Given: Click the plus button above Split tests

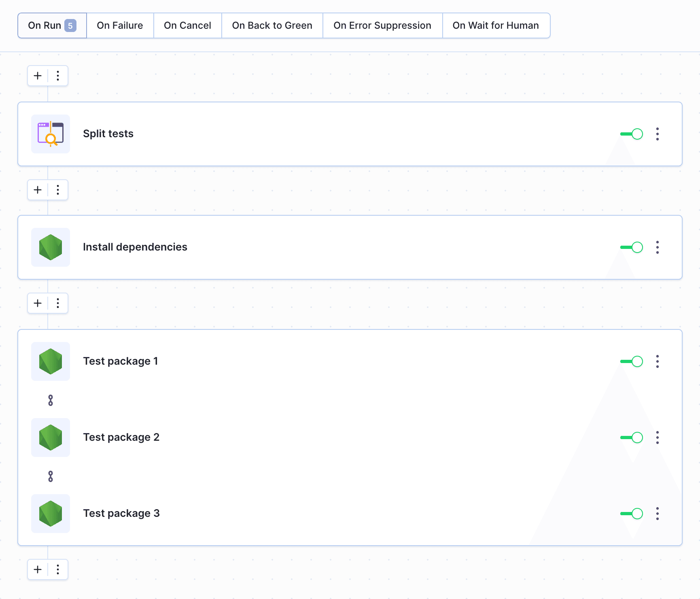Looking at the screenshot, I should pos(37,76).
